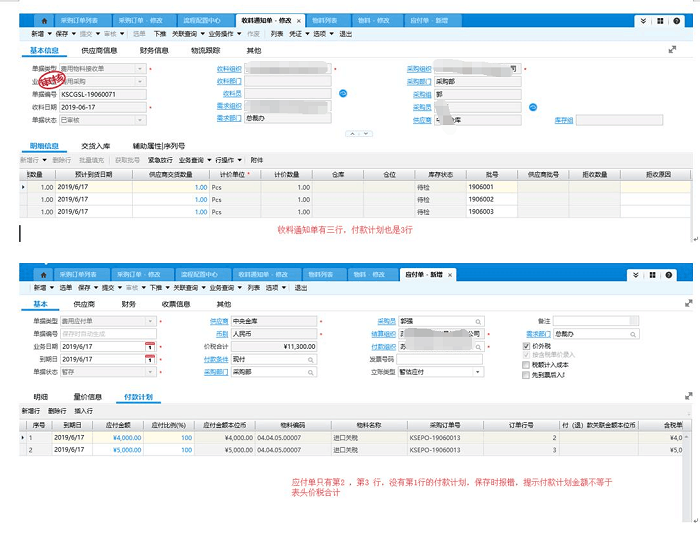Click the home icon tab in lower window
This screenshot has width=700, height=537.
44,274
